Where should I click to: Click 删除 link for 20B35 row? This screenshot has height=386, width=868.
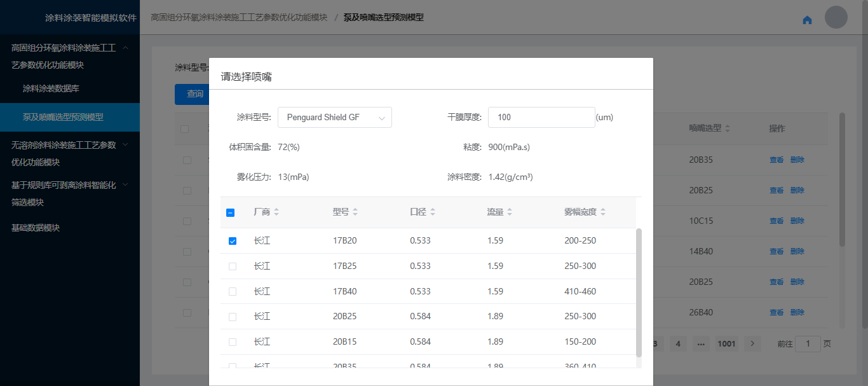point(797,160)
